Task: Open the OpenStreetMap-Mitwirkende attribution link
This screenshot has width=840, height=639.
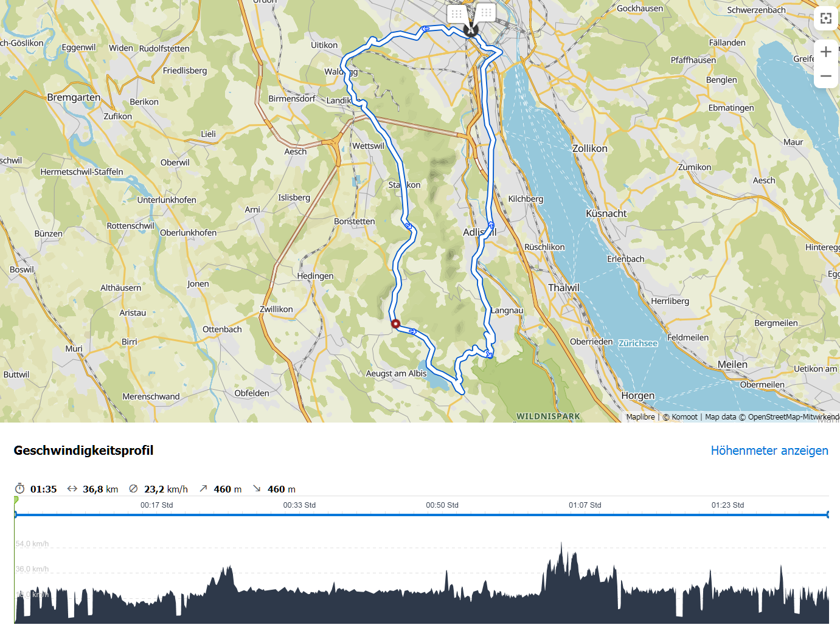Action: pos(793,417)
